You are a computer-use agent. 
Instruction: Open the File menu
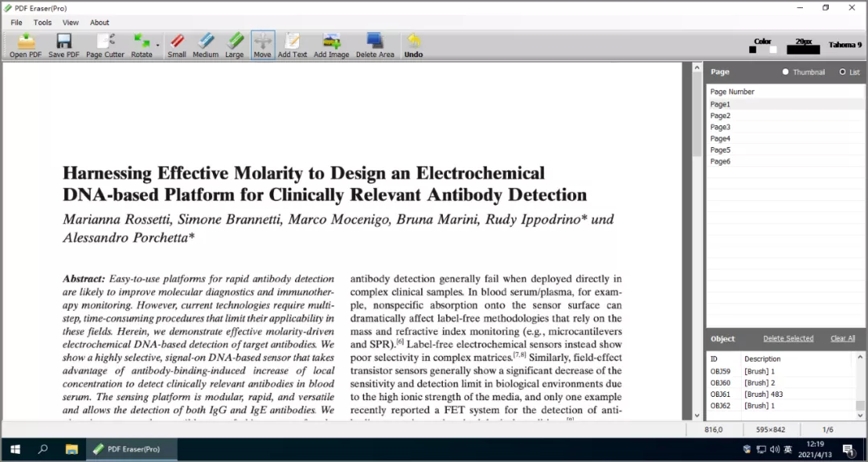(x=17, y=22)
